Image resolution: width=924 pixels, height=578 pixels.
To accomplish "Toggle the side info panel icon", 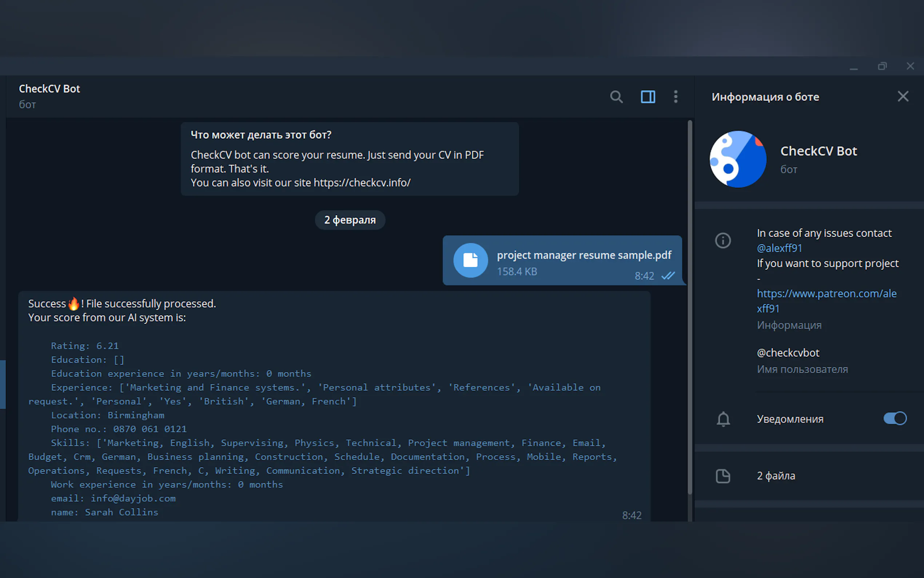I will (648, 97).
